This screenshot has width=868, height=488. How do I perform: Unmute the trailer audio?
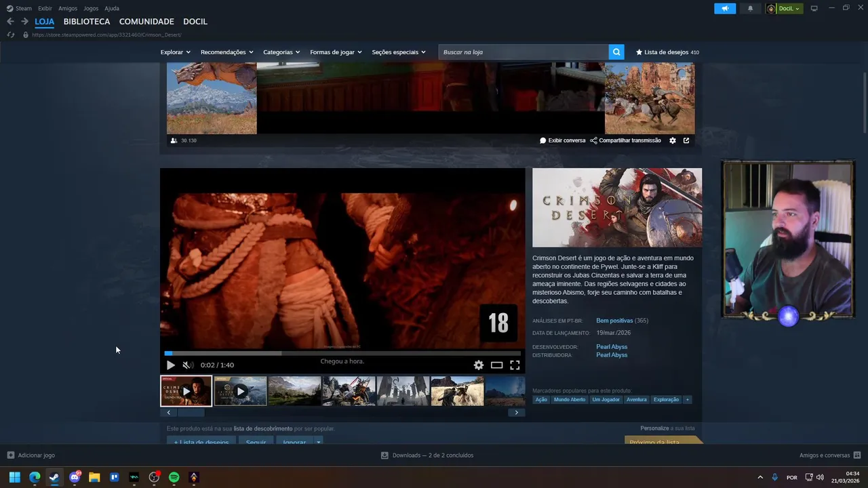pos(188,365)
